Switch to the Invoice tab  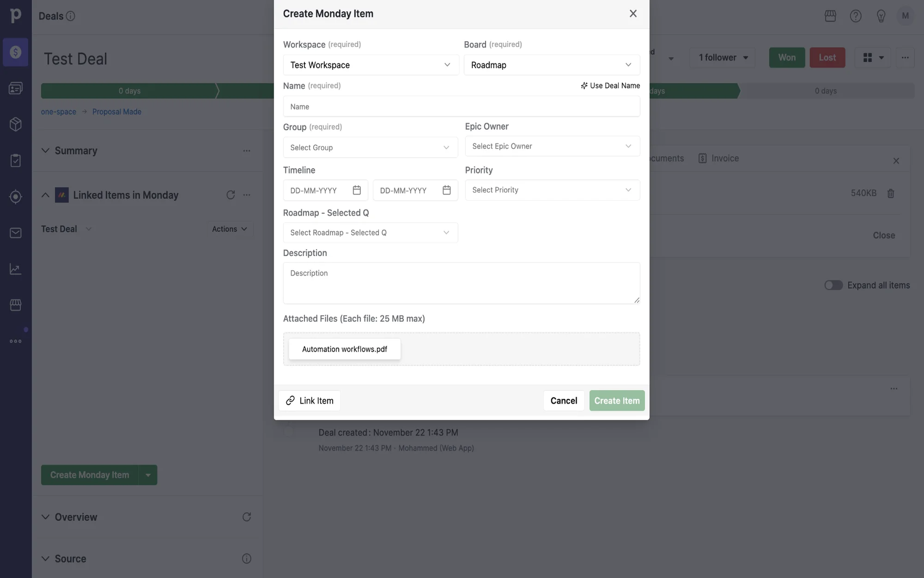coord(719,158)
